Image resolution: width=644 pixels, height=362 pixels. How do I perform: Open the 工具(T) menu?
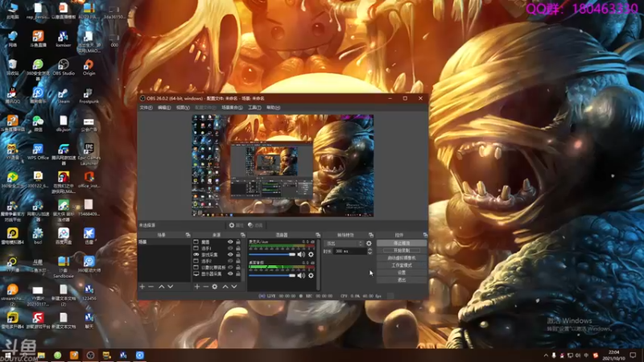(x=254, y=107)
